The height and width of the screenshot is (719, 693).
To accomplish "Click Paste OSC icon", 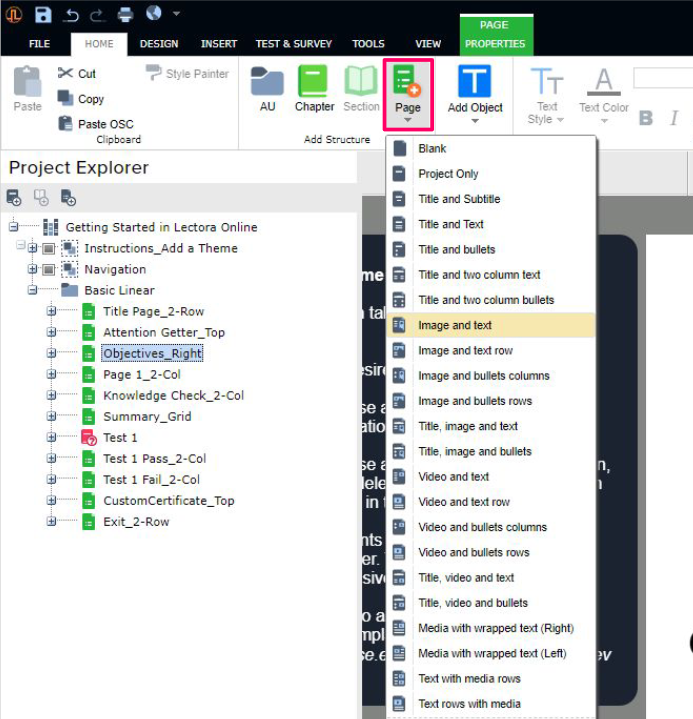I will tap(66, 124).
